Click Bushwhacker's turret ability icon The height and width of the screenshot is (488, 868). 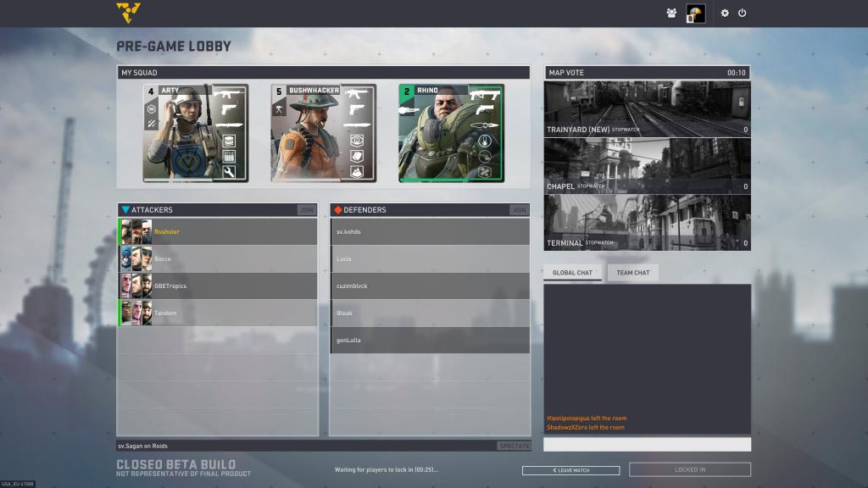click(x=280, y=108)
